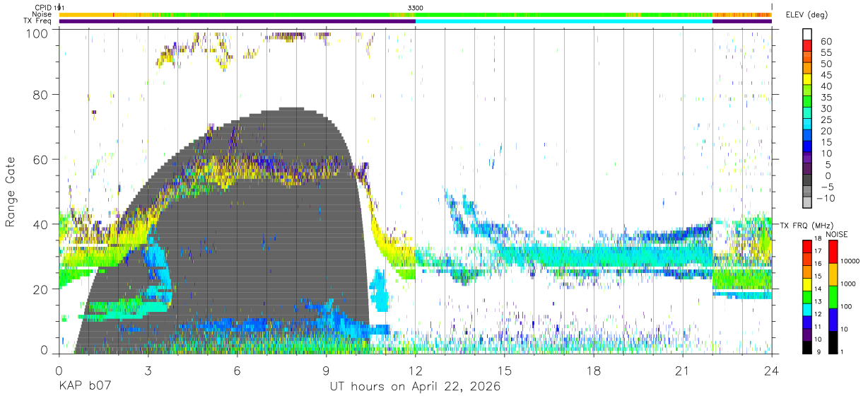Image resolution: width=868 pixels, height=401 pixels.
Task: Pick the yellow swatch of elevation colorbar
Action: (807, 81)
